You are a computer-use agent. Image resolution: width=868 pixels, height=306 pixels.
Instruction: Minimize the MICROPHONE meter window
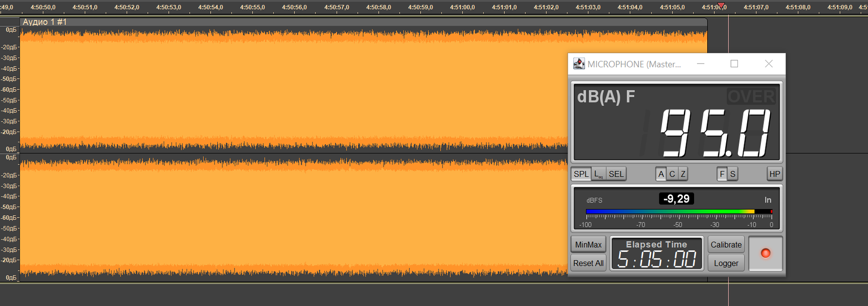pos(701,64)
